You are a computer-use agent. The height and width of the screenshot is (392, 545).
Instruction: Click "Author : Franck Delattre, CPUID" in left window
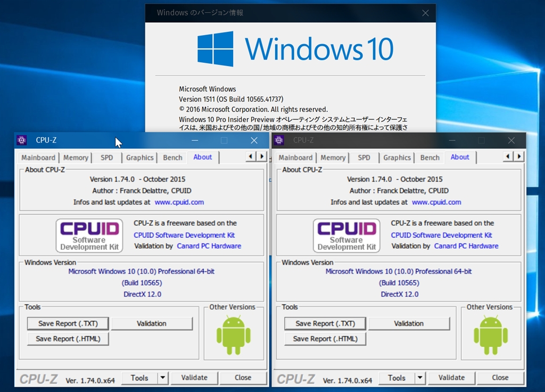click(x=142, y=190)
